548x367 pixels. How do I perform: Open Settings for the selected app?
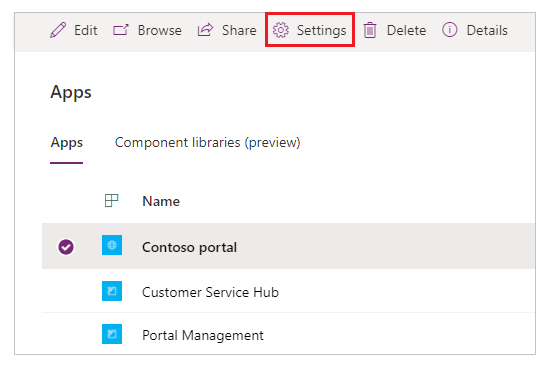(310, 30)
